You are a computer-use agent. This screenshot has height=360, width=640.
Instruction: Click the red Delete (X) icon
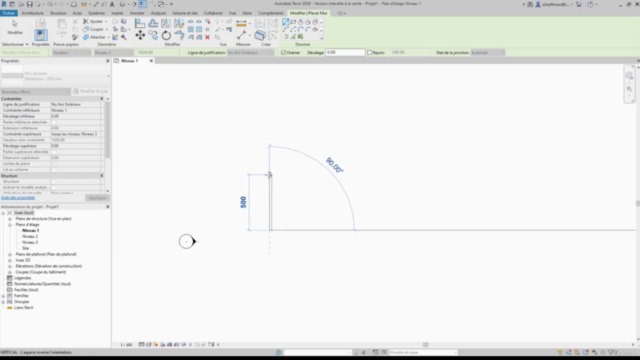coord(207,37)
